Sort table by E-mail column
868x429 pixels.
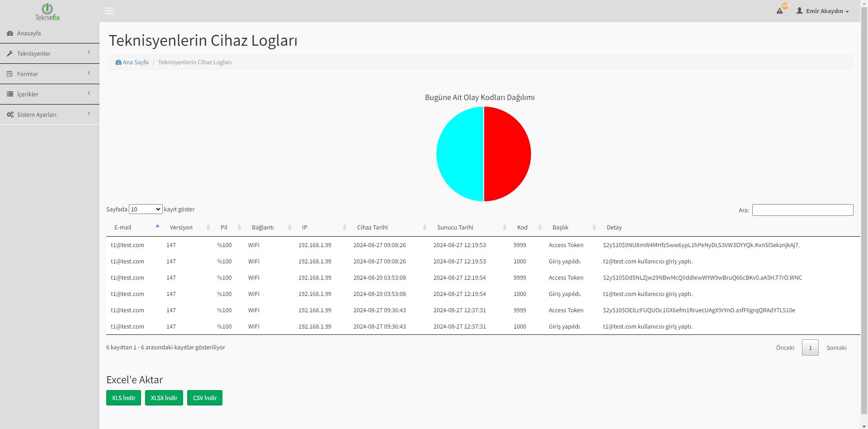123,228
